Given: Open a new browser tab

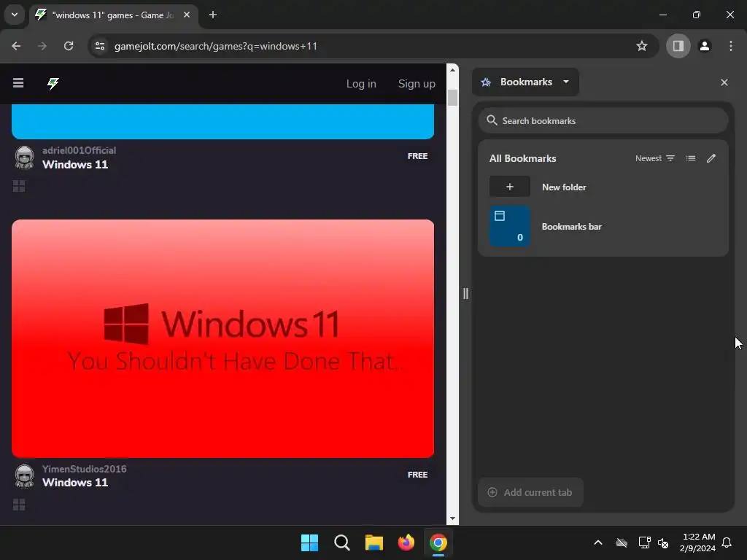Looking at the screenshot, I should click(x=213, y=15).
